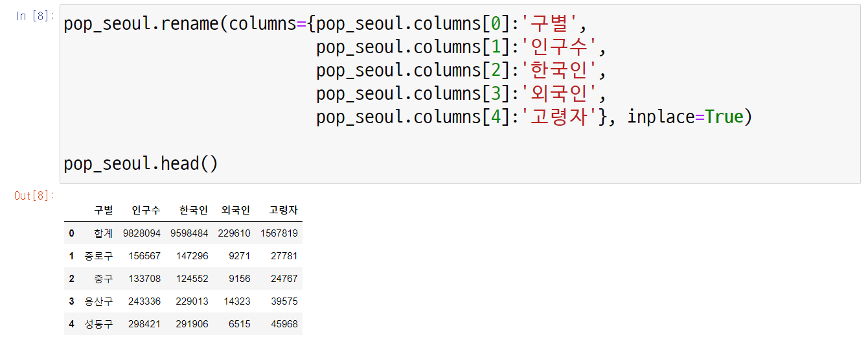868x339 pixels.
Task: Click the Out[8] output prompt label
Action: (x=35, y=195)
